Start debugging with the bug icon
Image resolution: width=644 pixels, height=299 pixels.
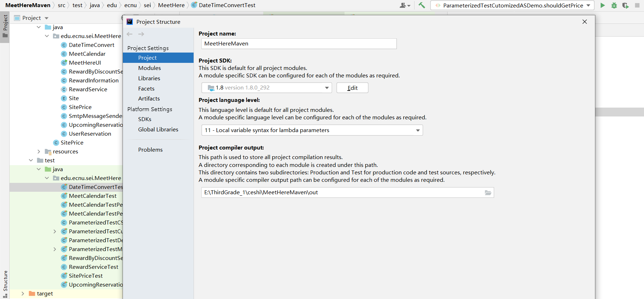[x=614, y=5]
